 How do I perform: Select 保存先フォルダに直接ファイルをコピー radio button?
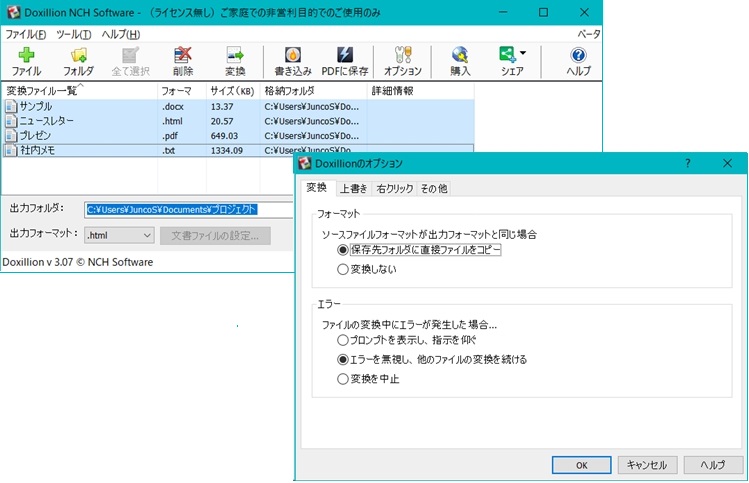click(342, 250)
